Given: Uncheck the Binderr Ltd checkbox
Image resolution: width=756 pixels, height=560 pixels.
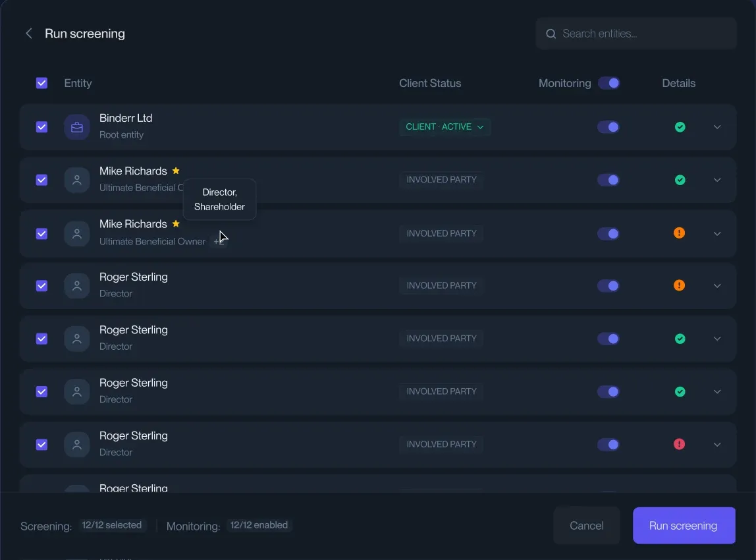Looking at the screenshot, I should tap(41, 127).
